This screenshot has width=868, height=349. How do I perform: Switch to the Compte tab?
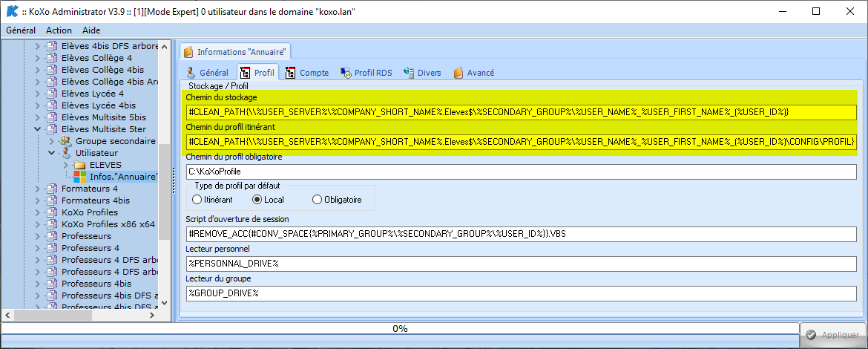point(307,73)
